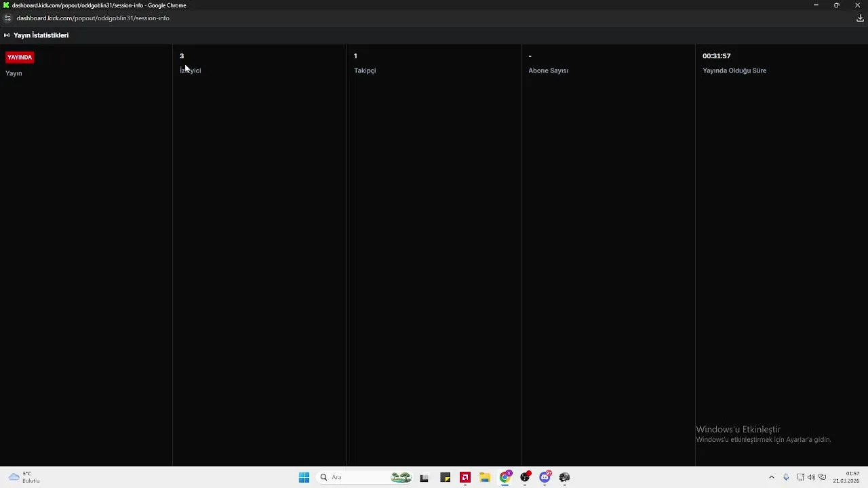
Task: Restore down the Chrome window
Action: pos(837,5)
